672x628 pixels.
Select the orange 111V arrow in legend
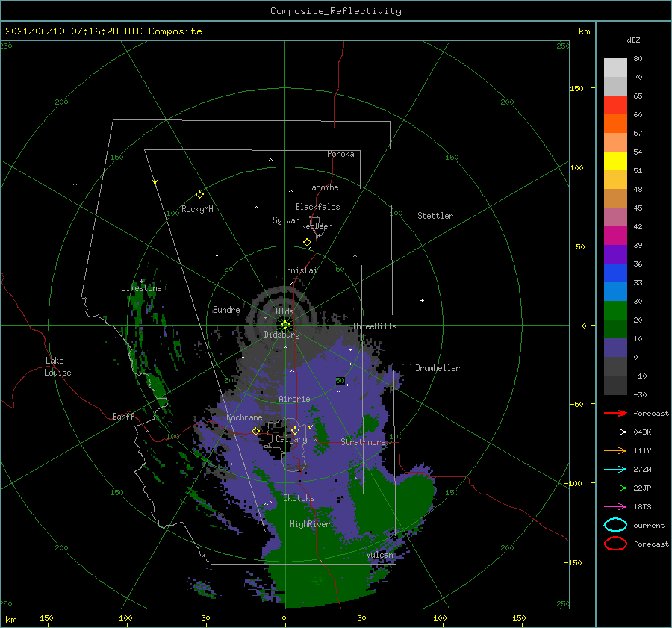[615, 450]
